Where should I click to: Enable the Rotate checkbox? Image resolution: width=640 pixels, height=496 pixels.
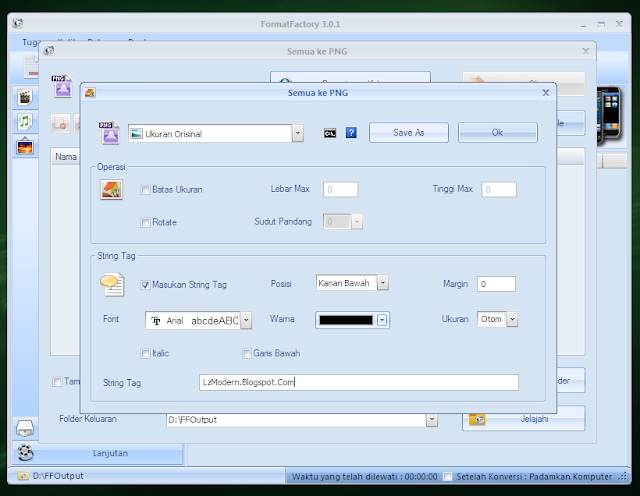click(x=145, y=222)
